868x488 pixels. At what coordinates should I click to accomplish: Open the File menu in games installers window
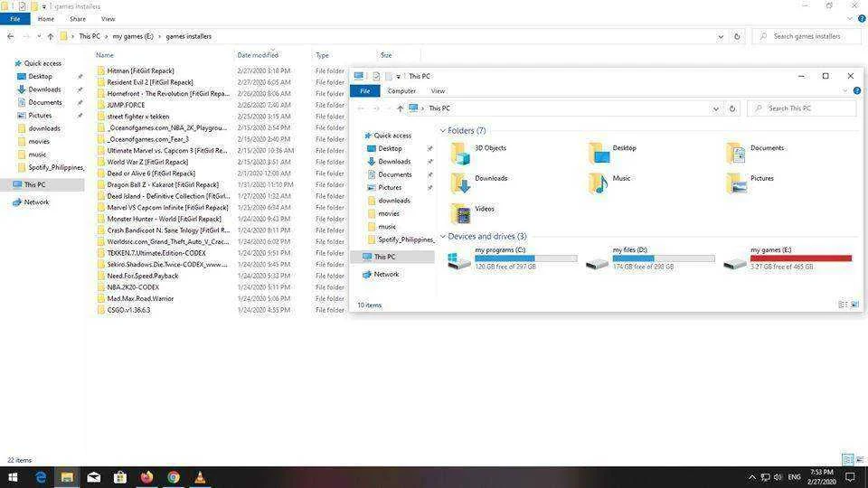coord(15,19)
